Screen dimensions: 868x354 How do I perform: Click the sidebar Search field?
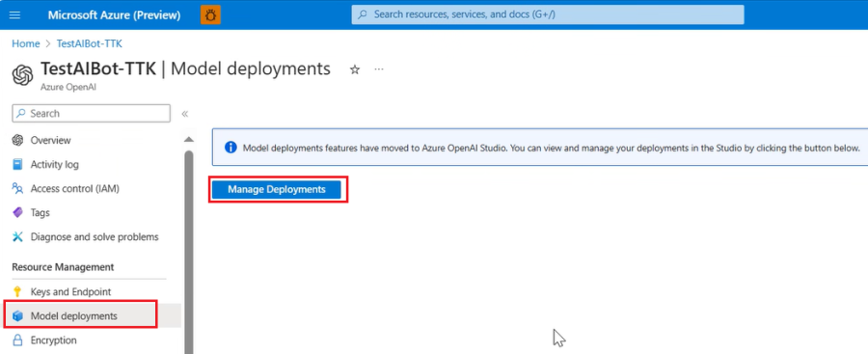(x=92, y=113)
